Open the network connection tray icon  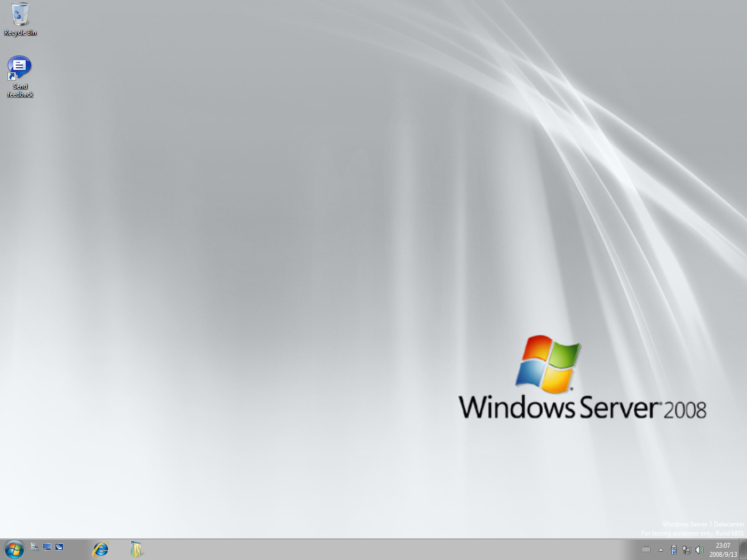[x=687, y=550]
